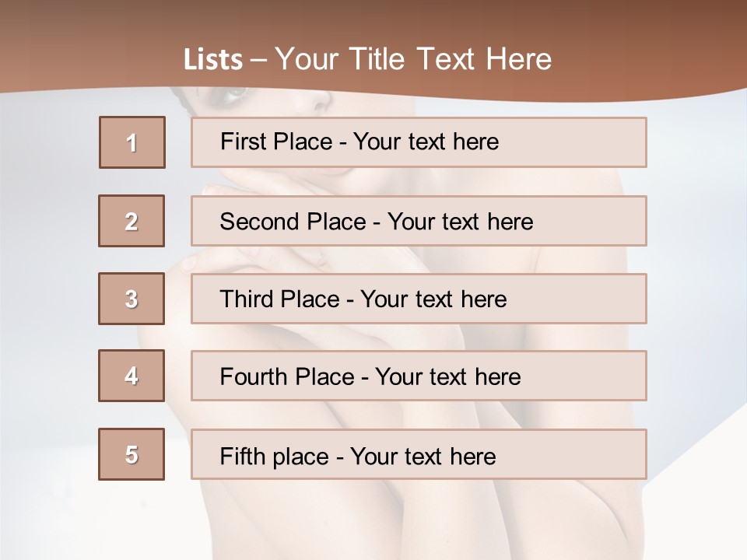
Task: Select the number 4 box
Action: click(x=132, y=376)
